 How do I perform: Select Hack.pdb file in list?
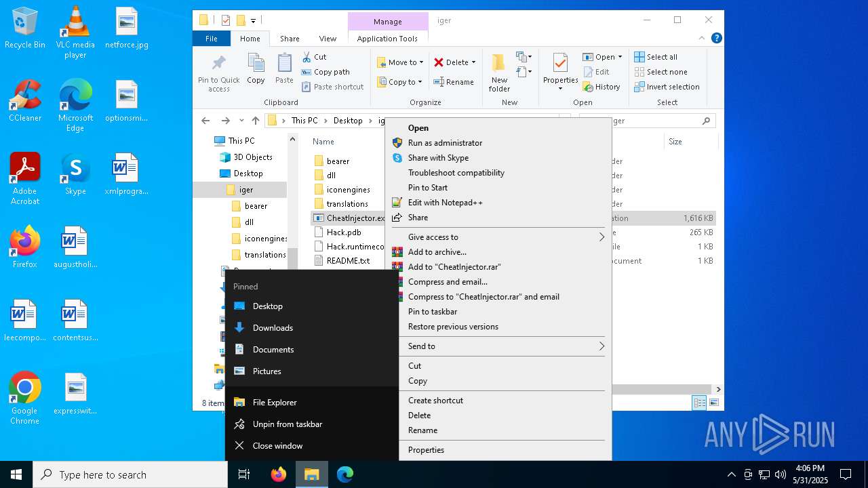pos(344,232)
